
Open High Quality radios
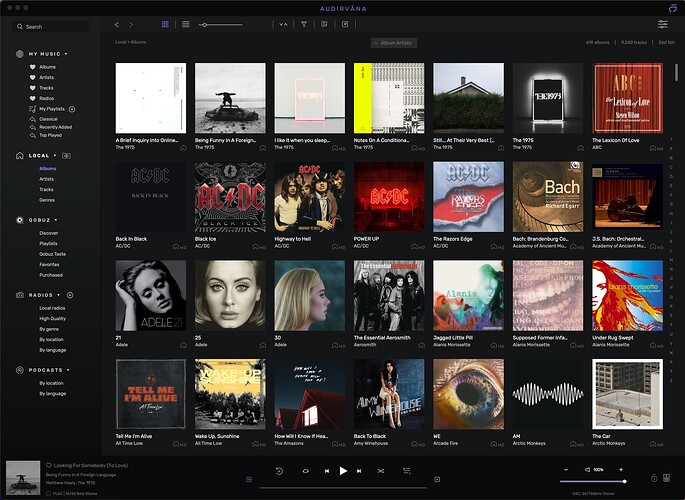click(x=52, y=319)
